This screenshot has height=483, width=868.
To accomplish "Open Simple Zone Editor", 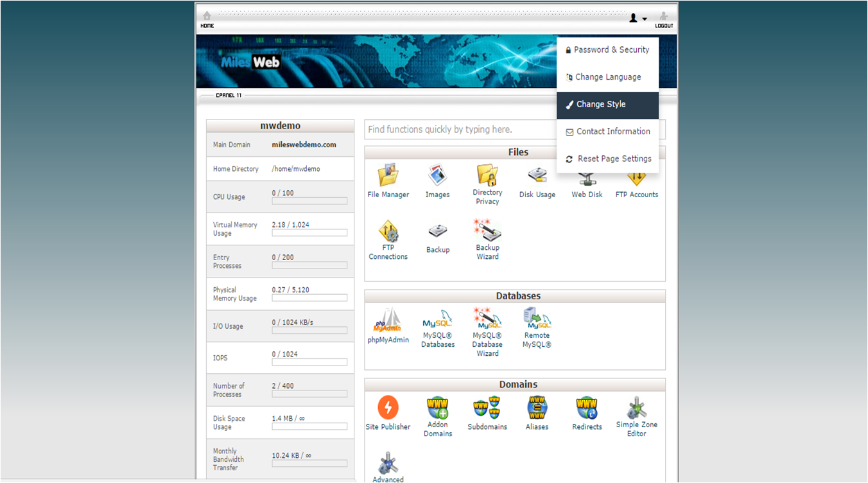I will coord(636,407).
